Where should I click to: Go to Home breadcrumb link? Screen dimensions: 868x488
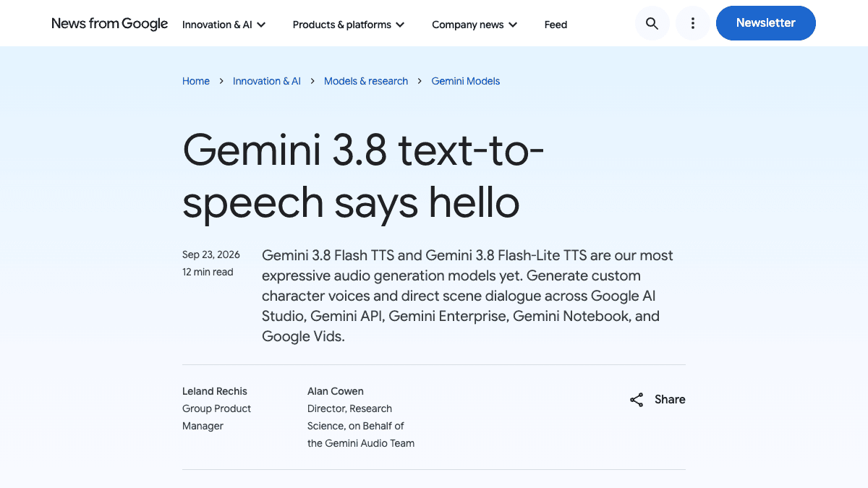(196, 81)
